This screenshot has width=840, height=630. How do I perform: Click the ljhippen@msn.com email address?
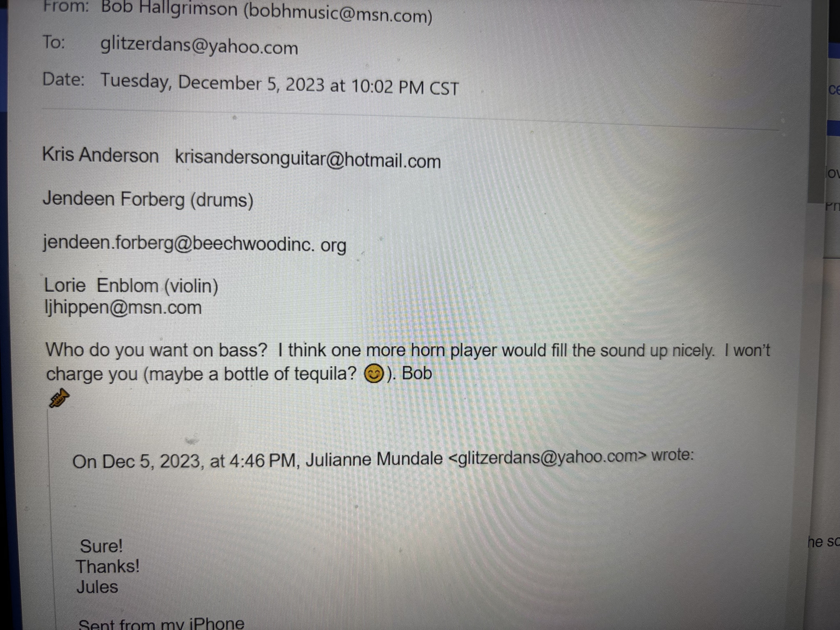tap(123, 307)
